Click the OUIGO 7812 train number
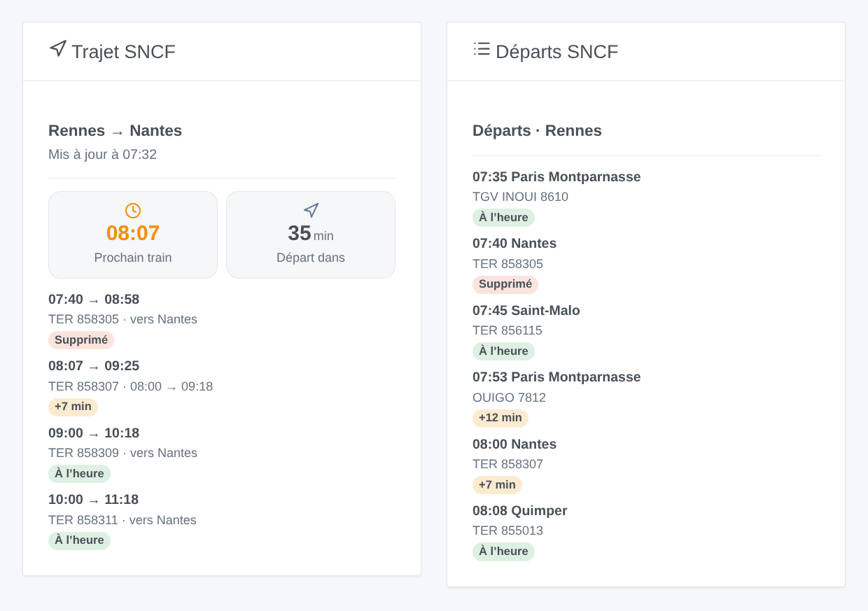Viewport: 868px width, 611px height. tap(509, 398)
